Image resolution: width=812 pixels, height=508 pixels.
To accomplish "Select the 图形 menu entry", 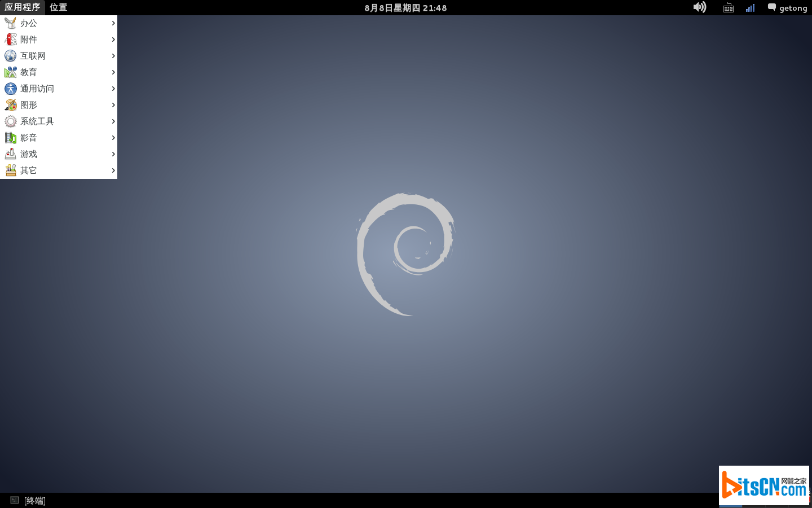I will (59, 105).
